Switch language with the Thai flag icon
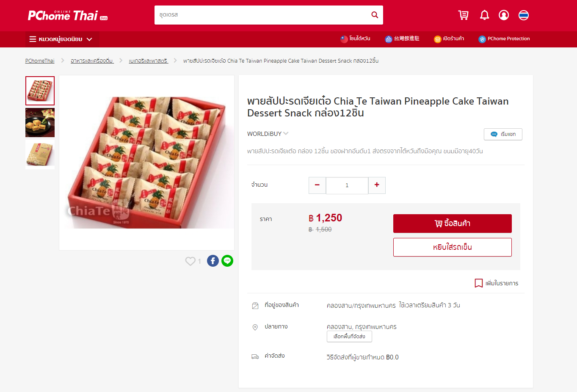Screen dimensions: 577x392 click(524, 15)
